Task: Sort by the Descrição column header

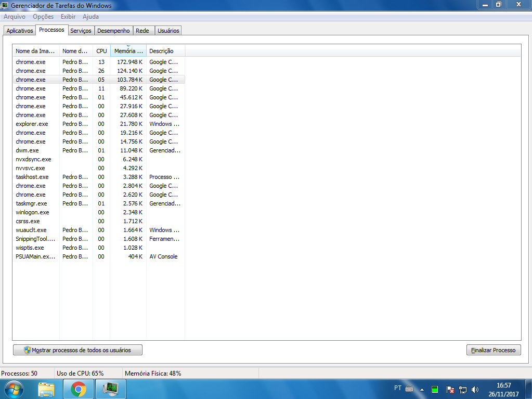Action: click(165, 51)
